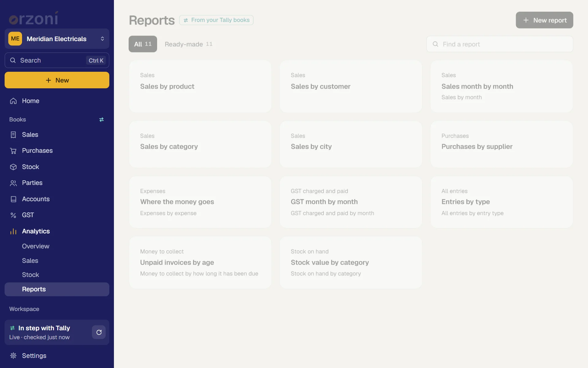Open Settings via the gear icon
588x368 pixels.
click(x=13, y=356)
